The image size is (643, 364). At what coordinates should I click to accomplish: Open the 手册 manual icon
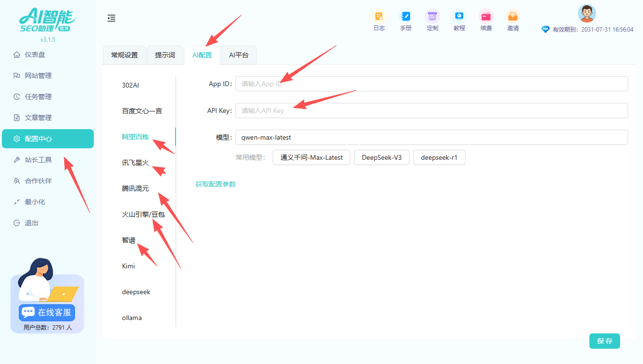[406, 17]
